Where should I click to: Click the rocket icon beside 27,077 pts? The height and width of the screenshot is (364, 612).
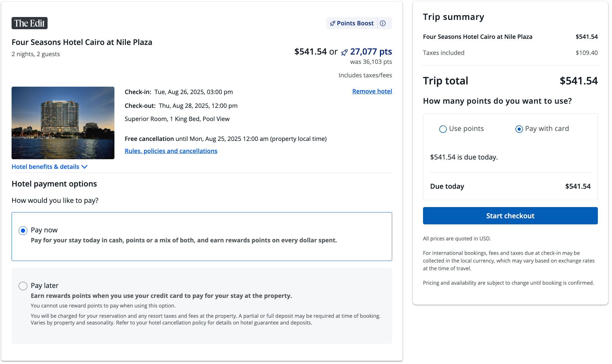pyautogui.click(x=344, y=52)
